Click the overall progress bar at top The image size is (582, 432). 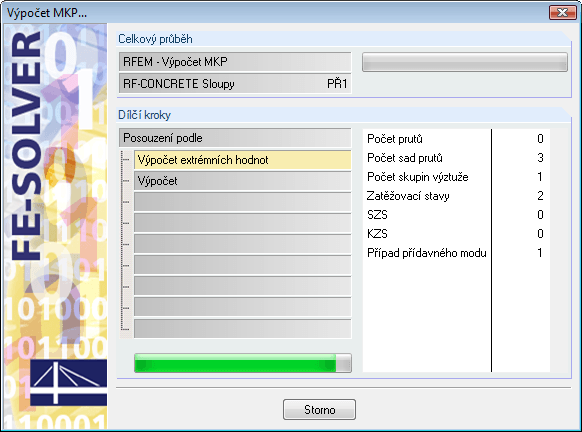click(465, 62)
